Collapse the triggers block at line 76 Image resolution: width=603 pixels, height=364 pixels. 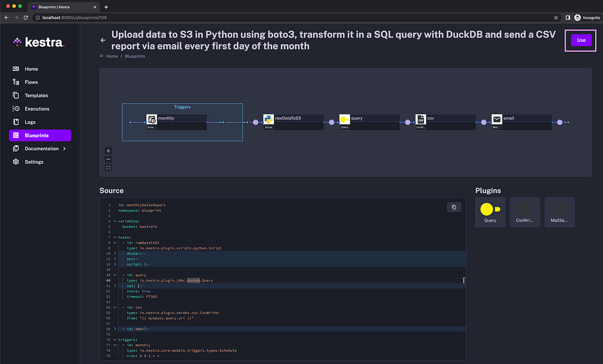114,339
